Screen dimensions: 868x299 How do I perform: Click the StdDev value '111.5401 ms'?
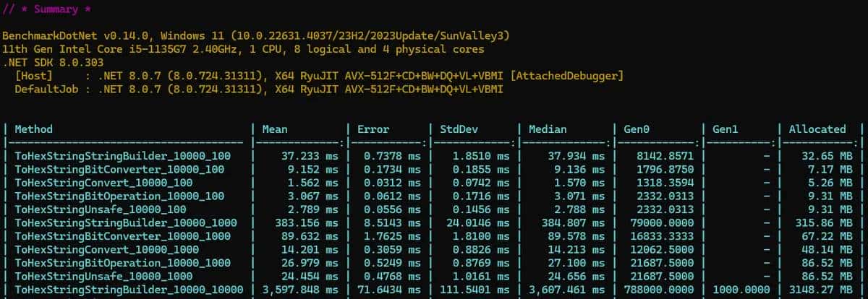(474, 290)
